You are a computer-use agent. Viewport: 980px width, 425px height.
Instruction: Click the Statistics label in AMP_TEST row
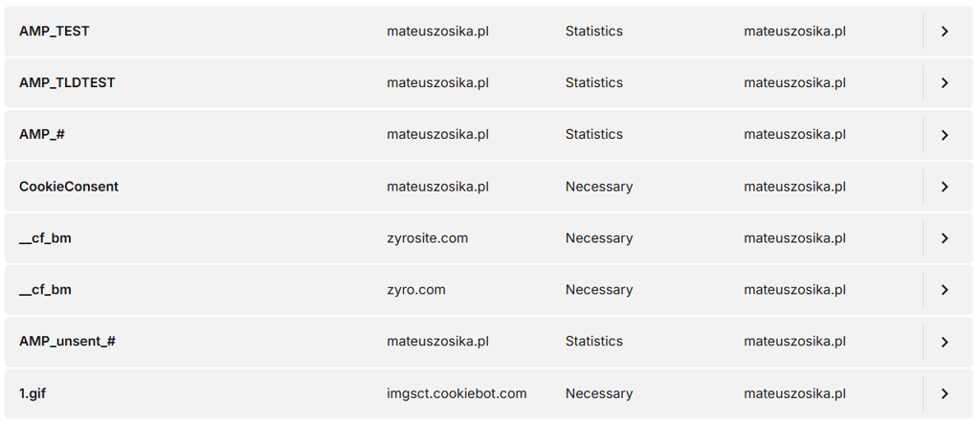pos(593,32)
